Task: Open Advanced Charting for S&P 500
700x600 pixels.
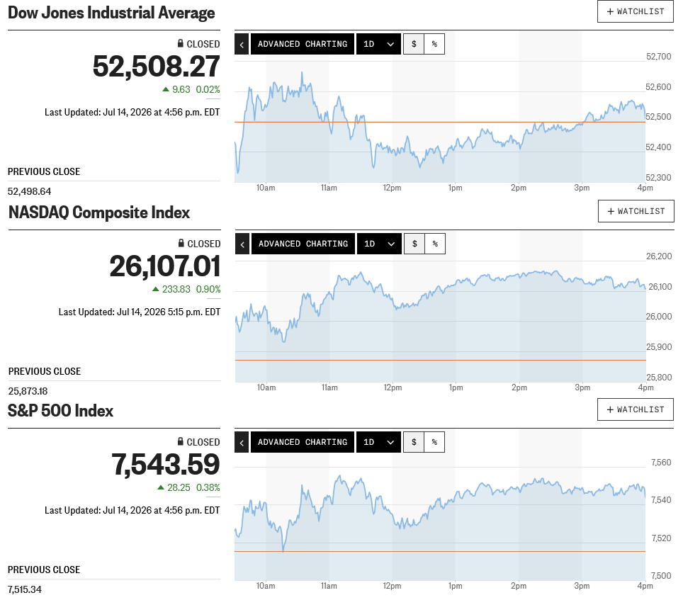Action: point(303,442)
